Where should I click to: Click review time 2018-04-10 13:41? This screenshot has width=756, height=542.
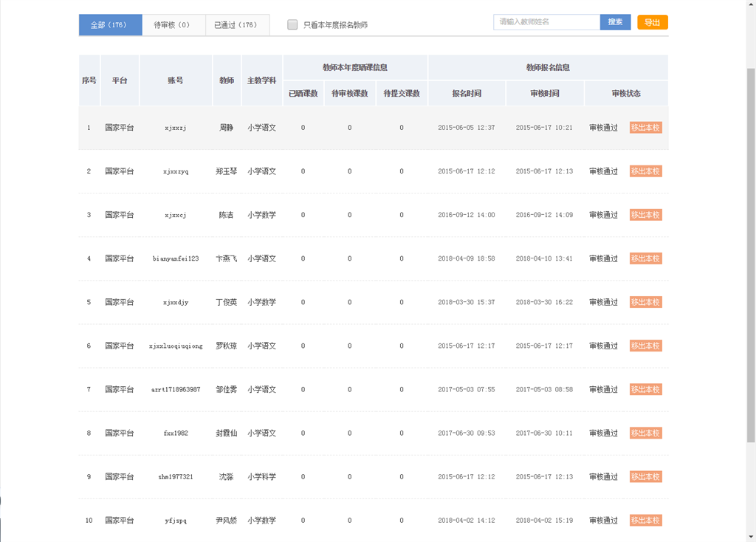point(544,258)
